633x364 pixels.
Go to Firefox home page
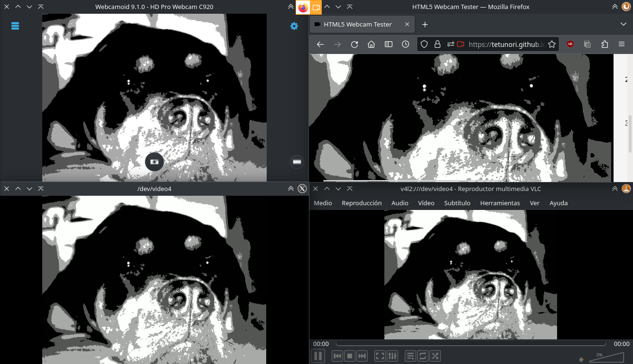(372, 44)
